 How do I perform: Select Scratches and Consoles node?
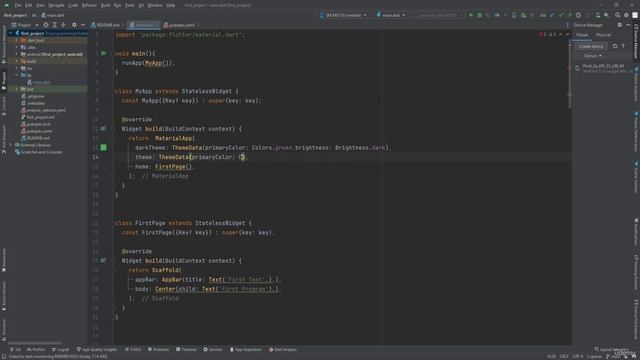pyautogui.click(x=38, y=152)
